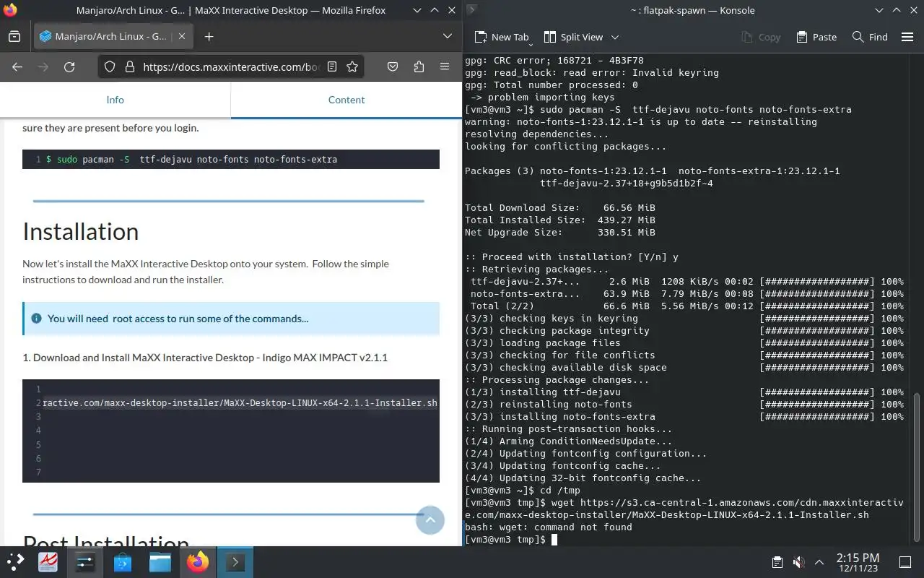Screen dimensions: 924x578
Task: Reload the current page
Action: click(x=69, y=66)
